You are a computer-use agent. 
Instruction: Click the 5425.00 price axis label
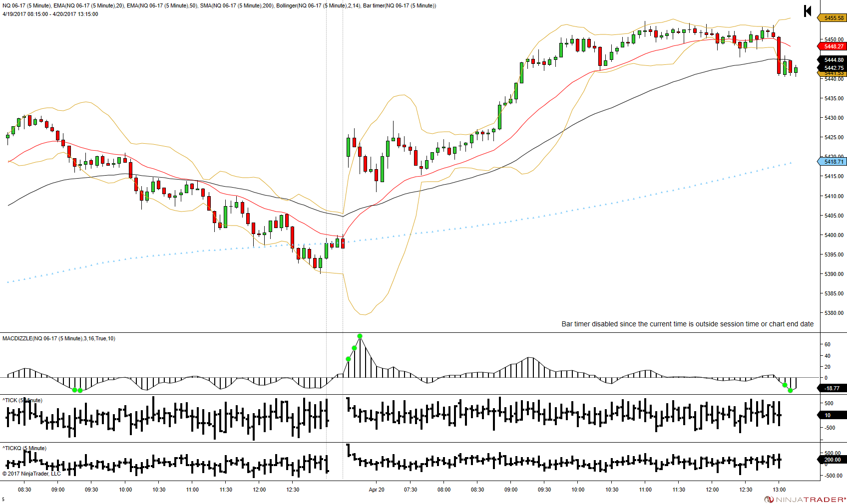pyautogui.click(x=834, y=137)
